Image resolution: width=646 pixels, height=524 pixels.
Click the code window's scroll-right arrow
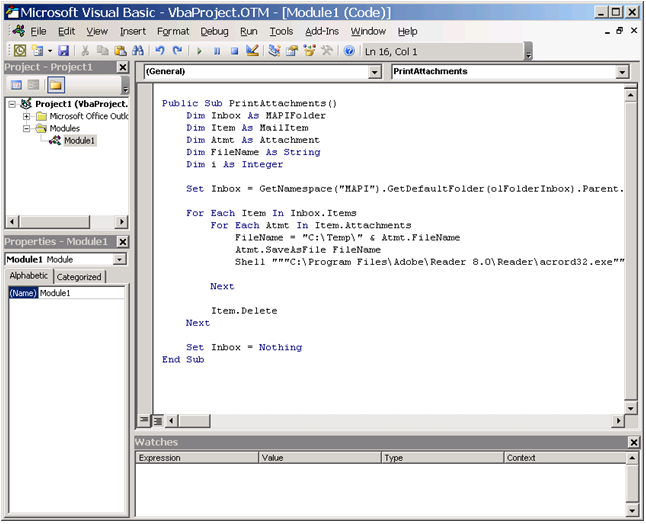click(x=618, y=421)
